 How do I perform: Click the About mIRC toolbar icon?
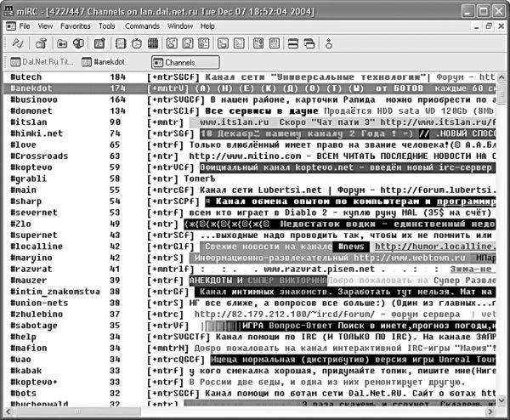329,43
